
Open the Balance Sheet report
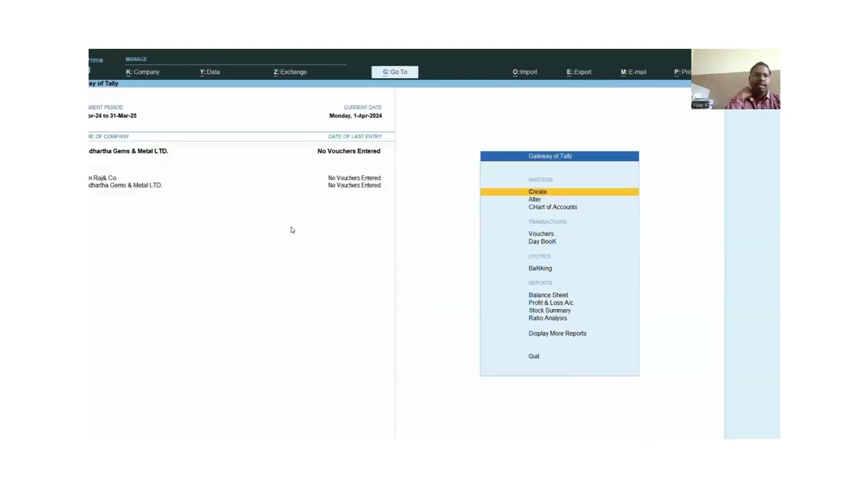coord(549,295)
